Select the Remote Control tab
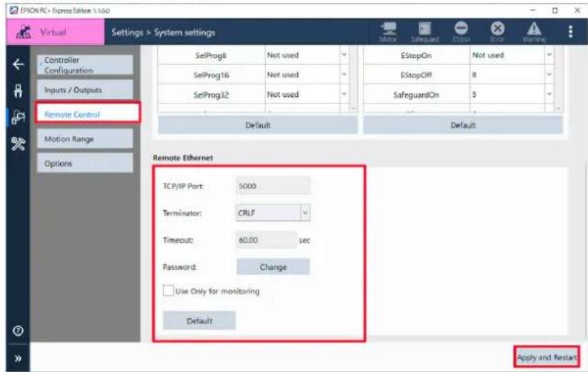The image size is (588, 372). tap(88, 113)
